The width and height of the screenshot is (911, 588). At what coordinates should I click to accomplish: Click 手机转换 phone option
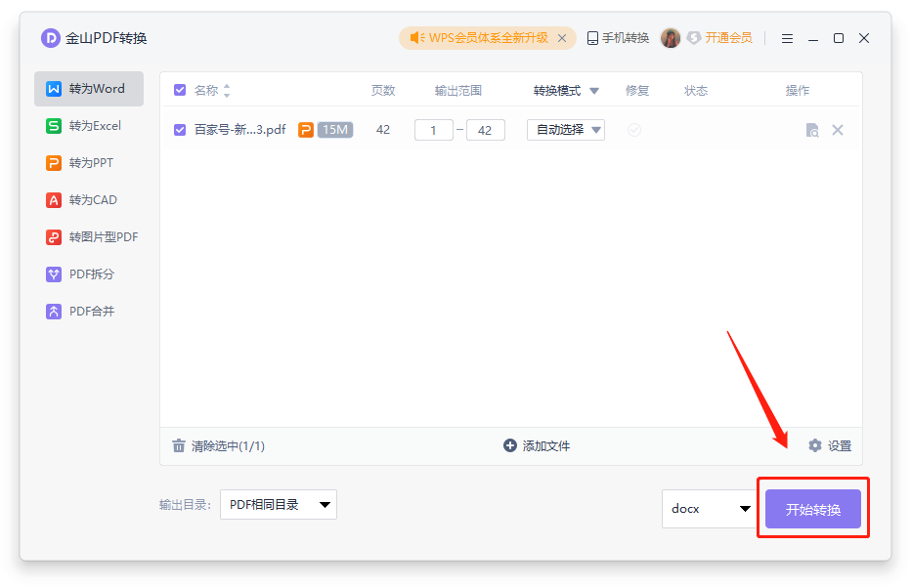pyautogui.click(x=618, y=38)
